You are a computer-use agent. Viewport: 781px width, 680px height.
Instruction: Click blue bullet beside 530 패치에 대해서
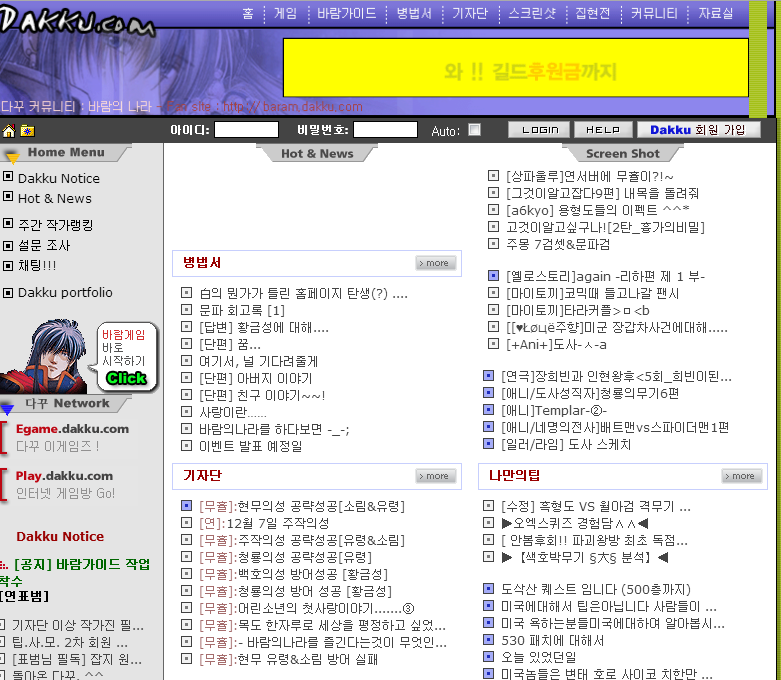tap(489, 640)
